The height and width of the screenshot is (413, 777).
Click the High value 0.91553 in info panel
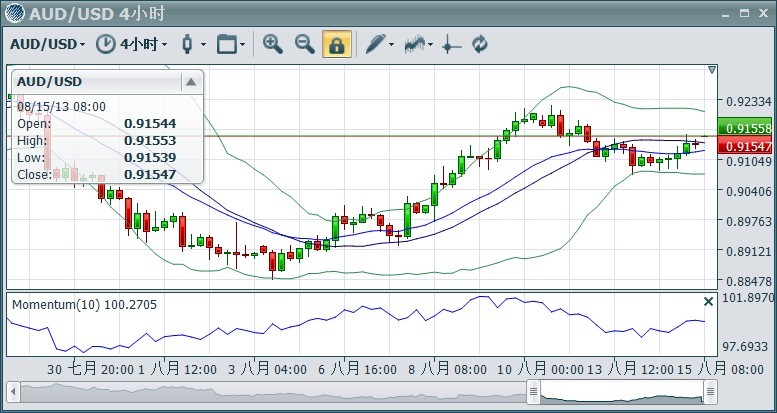click(x=150, y=141)
